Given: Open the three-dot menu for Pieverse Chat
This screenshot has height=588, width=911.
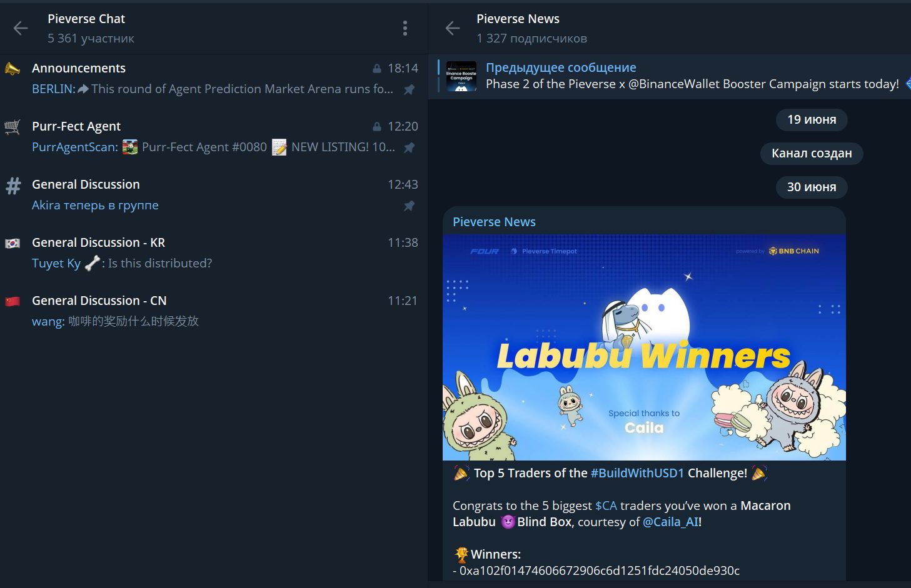Looking at the screenshot, I should click(x=405, y=28).
